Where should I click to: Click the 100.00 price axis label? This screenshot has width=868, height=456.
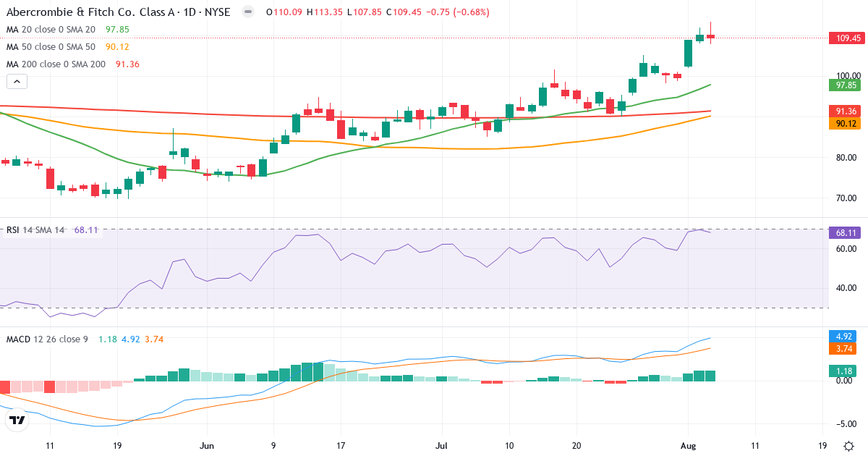click(848, 75)
